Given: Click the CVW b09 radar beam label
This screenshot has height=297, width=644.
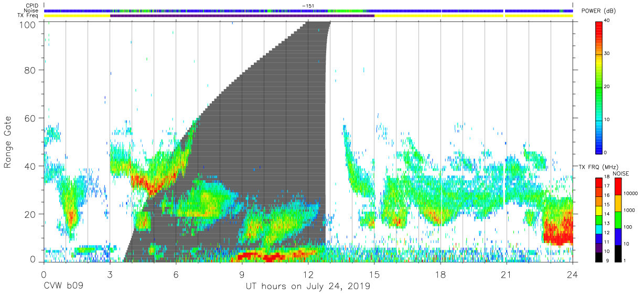Looking at the screenshot, I should pos(63,287).
